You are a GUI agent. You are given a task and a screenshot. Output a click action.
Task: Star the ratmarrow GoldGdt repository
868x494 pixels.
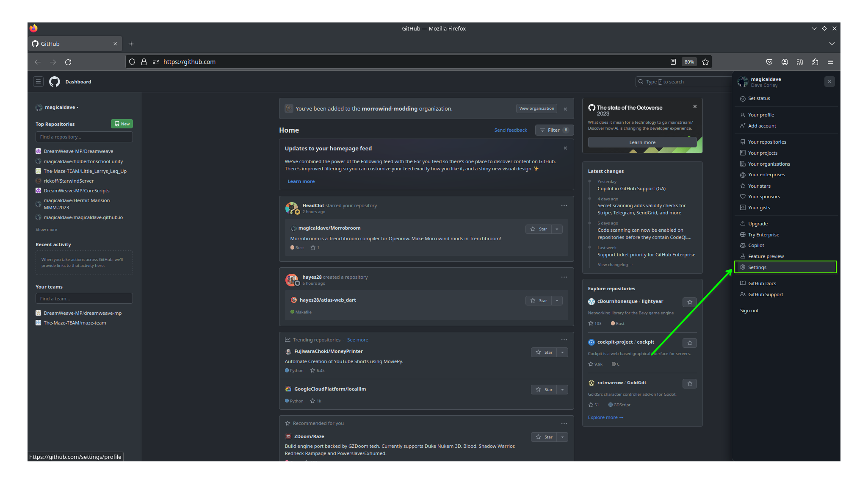(x=690, y=383)
